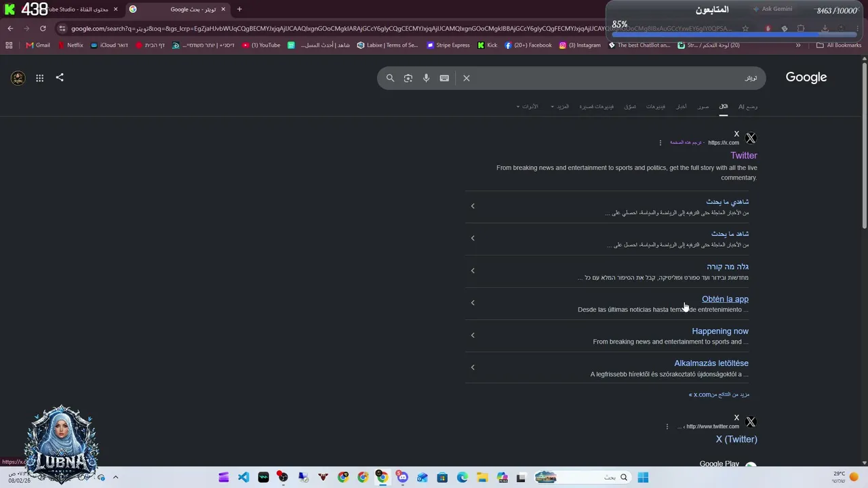Image resolution: width=868 pixels, height=488 pixels.
Task: Open the Google apps grid
Action: [40, 78]
